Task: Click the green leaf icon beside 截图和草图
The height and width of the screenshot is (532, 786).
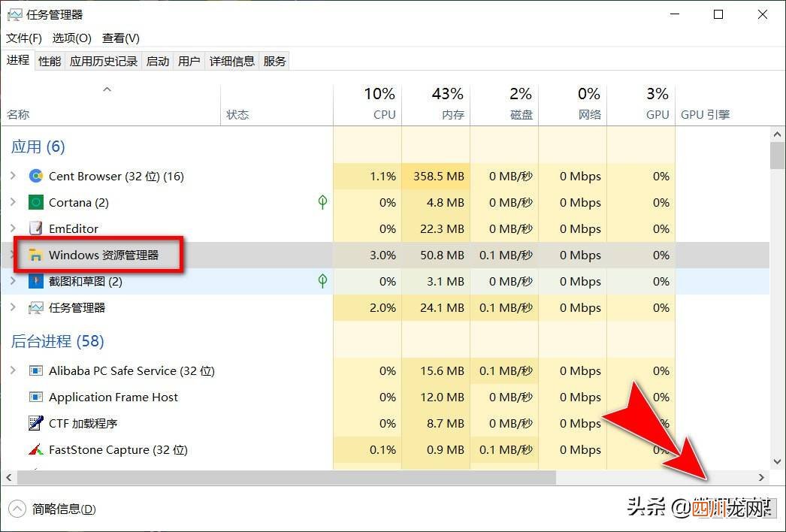Action: [x=323, y=281]
